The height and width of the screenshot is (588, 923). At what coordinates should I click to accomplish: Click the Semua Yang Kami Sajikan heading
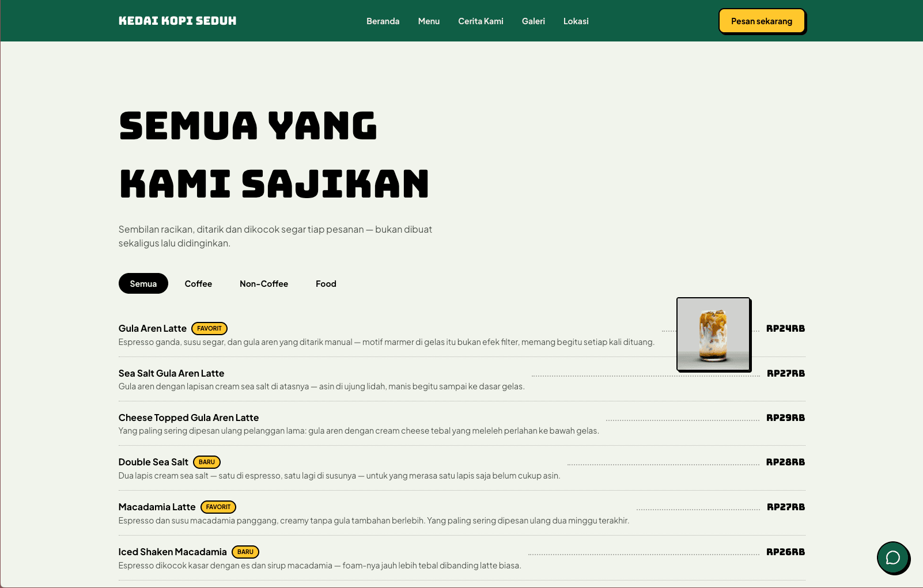pos(274,155)
